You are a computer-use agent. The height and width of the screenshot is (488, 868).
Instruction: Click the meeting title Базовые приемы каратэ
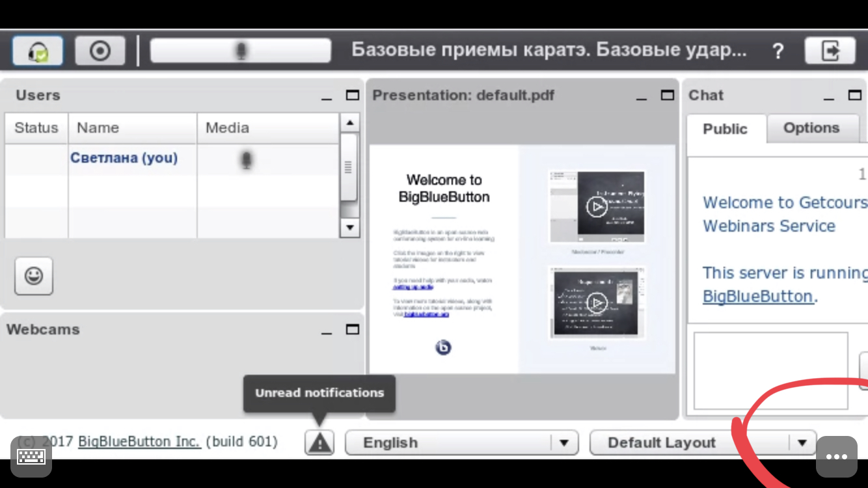(x=549, y=50)
